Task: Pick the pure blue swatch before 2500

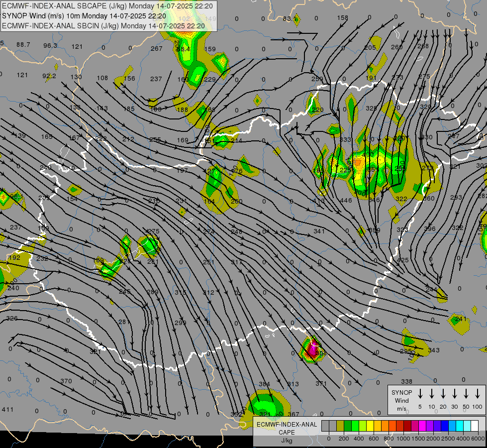Action: (x=444, y=426)
